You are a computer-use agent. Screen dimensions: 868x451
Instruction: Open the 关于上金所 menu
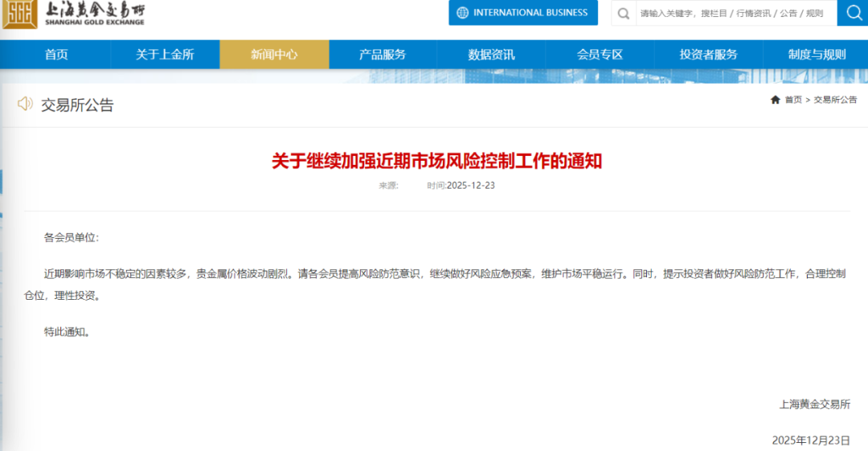point(165,55)
